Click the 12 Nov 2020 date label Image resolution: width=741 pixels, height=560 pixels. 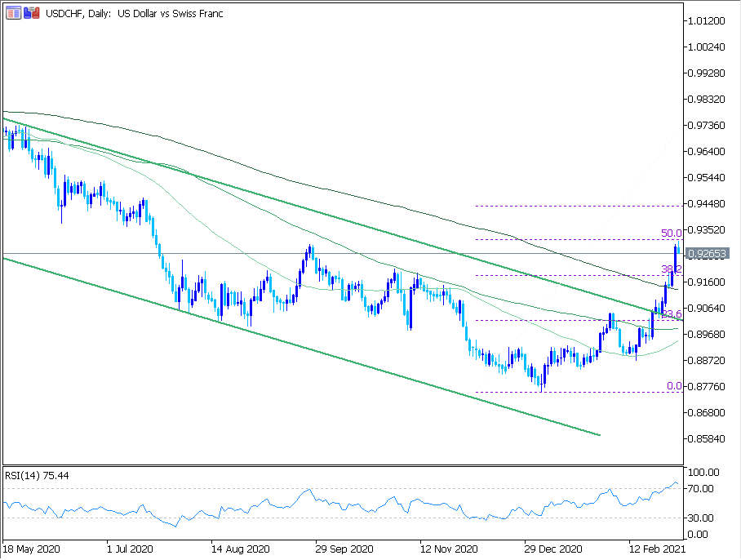point(449,549)
